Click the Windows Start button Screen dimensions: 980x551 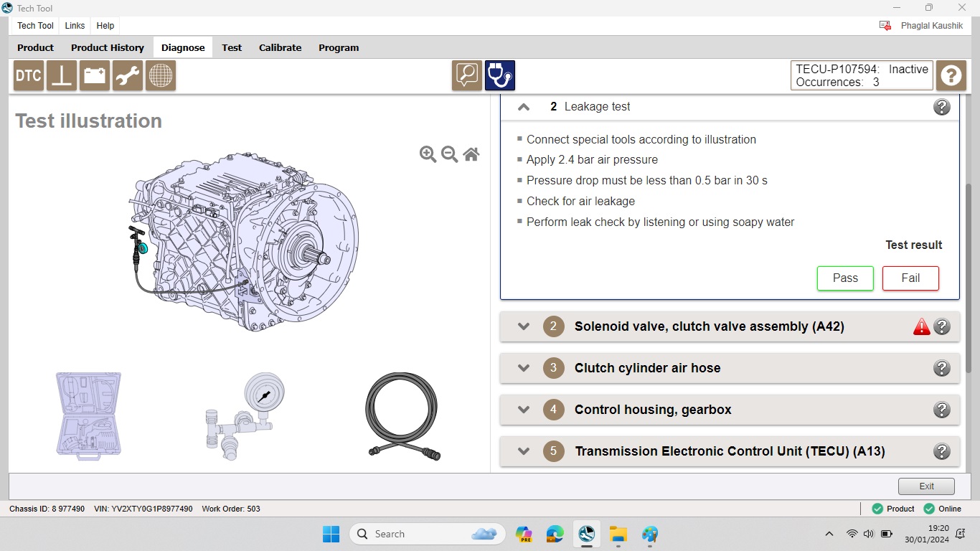click(331, 534)
